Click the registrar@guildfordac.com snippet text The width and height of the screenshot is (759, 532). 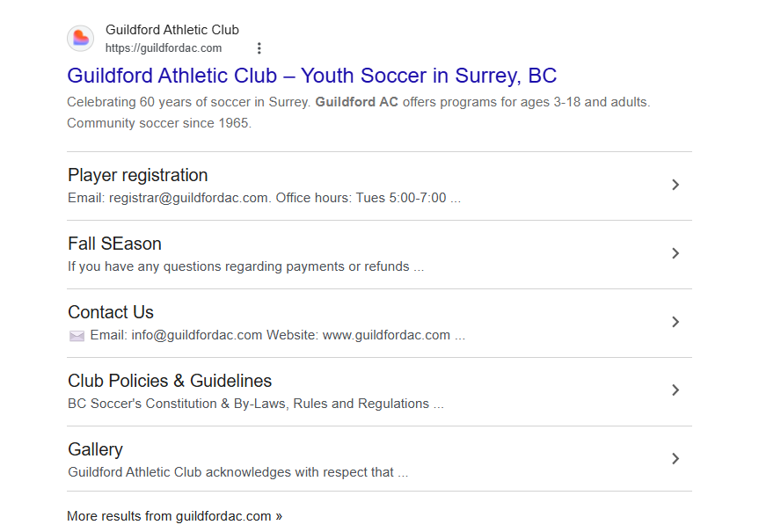tap(188, 198)
